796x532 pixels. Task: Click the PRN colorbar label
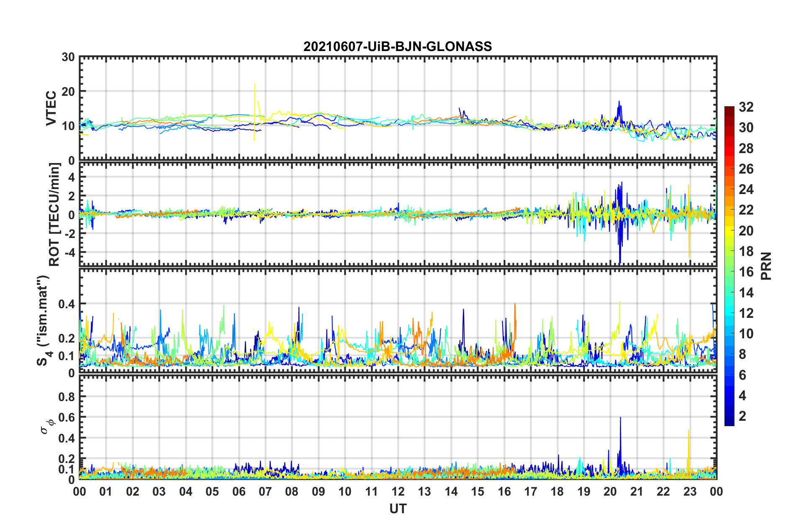pos(766,266)
